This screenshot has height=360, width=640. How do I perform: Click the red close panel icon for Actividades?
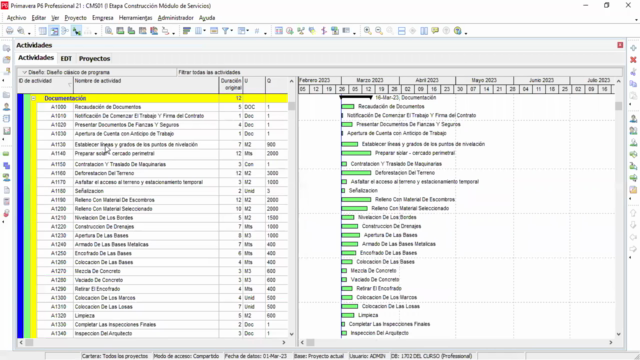(620, 45)
